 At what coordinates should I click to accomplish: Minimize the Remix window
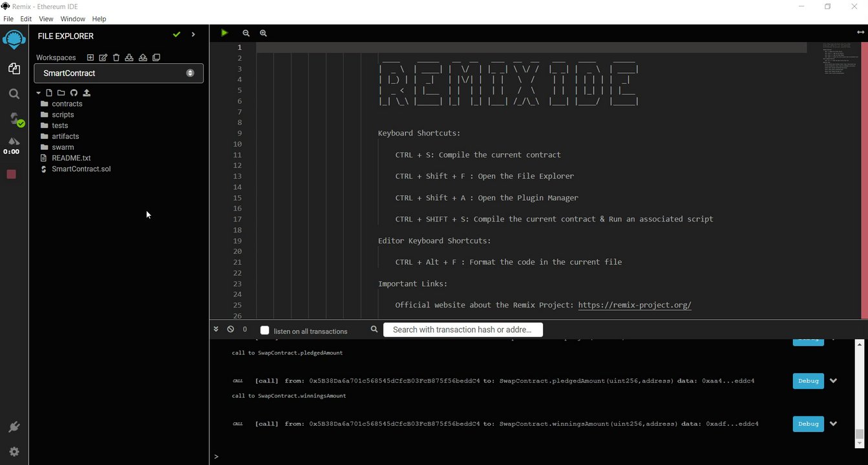[x=801, y=6]
